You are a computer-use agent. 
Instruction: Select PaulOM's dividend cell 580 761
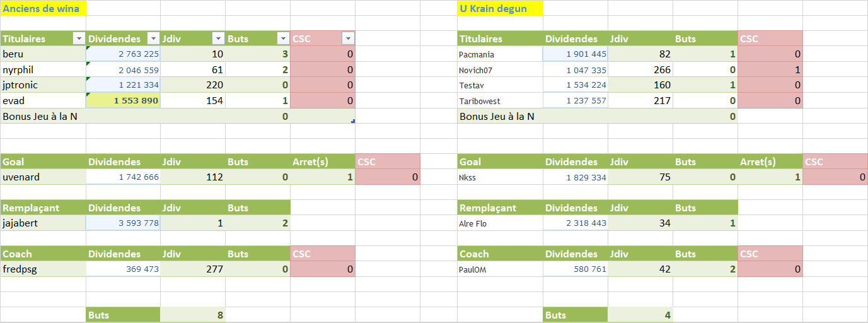(x=576, y=269)
